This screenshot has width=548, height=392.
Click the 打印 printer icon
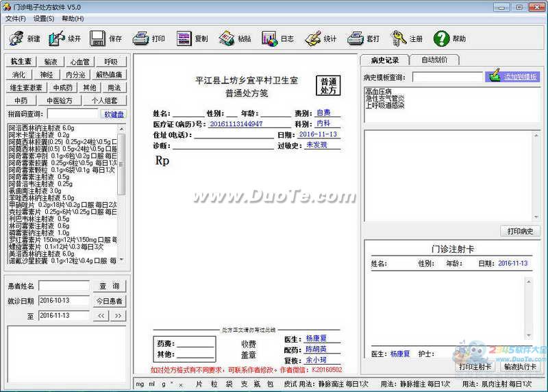click(141, 38)
